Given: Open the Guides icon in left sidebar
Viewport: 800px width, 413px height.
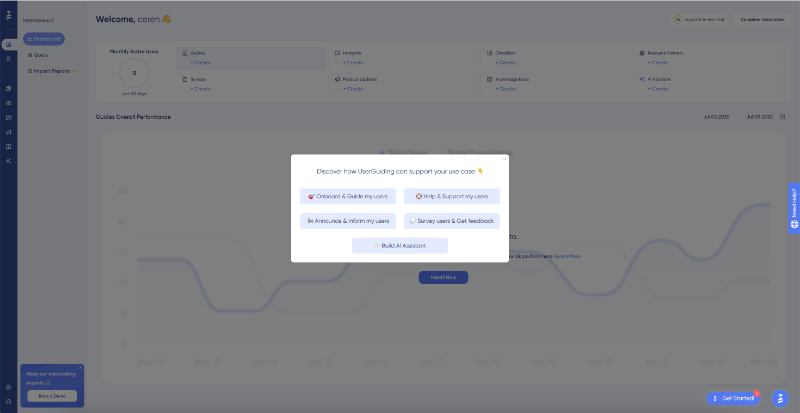Looking at the screenshot, I should coord(8,88).
